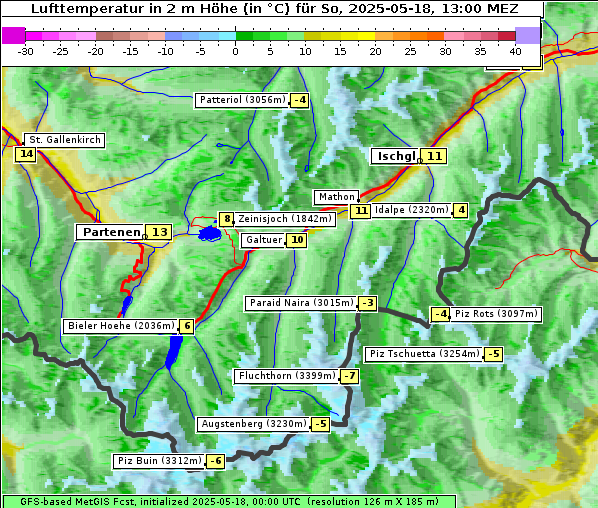
Task: Click the Idalpe (2320m) label
Action: 412,210
